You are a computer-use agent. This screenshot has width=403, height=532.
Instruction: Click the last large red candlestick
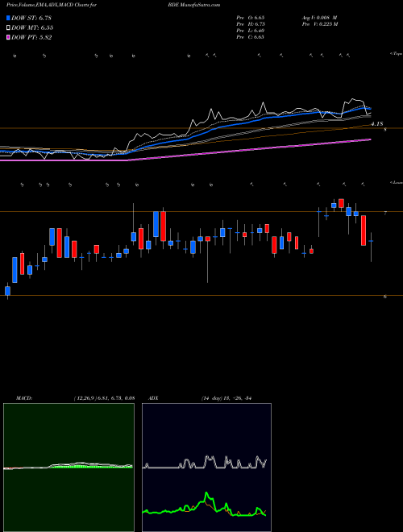click(364, 230)
